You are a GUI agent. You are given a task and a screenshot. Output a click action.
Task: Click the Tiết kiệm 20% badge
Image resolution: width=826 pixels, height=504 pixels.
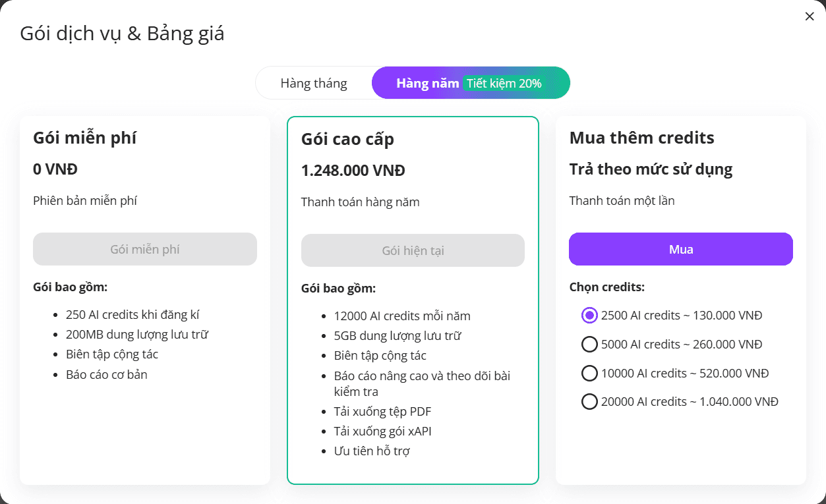point(504,83)
